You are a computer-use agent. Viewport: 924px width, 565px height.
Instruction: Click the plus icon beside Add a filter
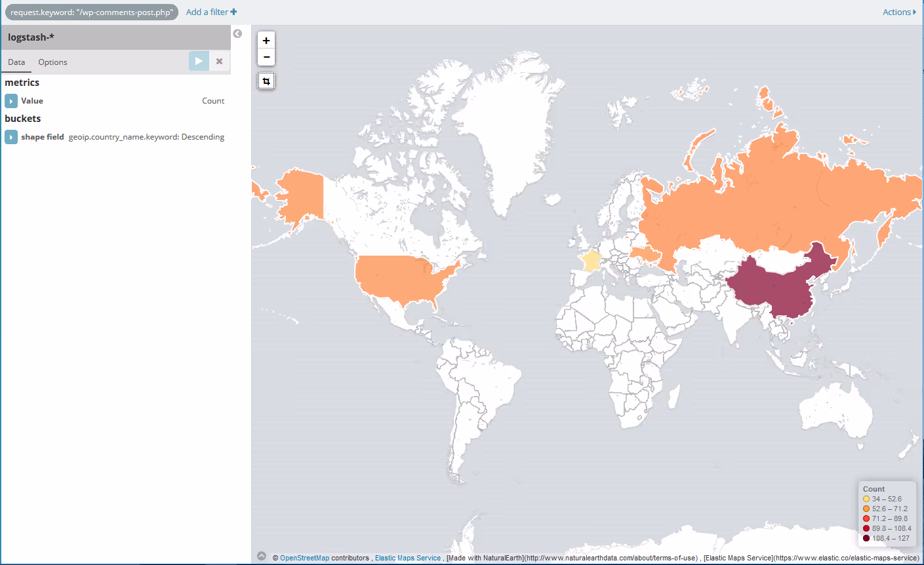tap(233, 12)
